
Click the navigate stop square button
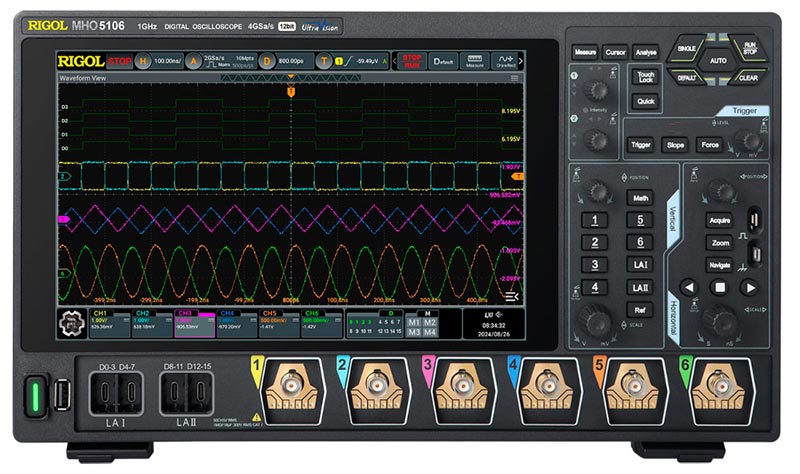[720, 288]
